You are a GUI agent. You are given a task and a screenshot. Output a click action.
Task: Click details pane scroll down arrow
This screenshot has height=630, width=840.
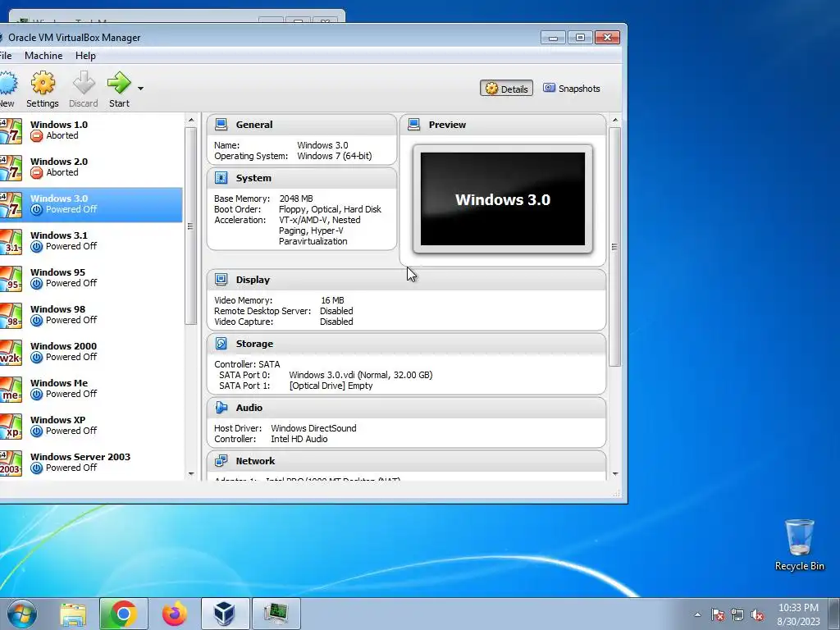click(615, 473)
